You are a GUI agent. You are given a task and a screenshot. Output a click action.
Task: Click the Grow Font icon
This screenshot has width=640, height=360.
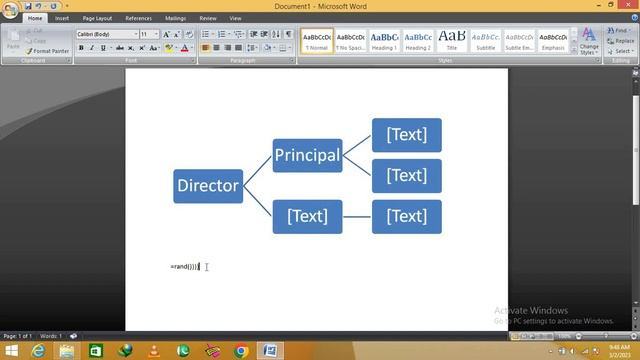point(167,35)
